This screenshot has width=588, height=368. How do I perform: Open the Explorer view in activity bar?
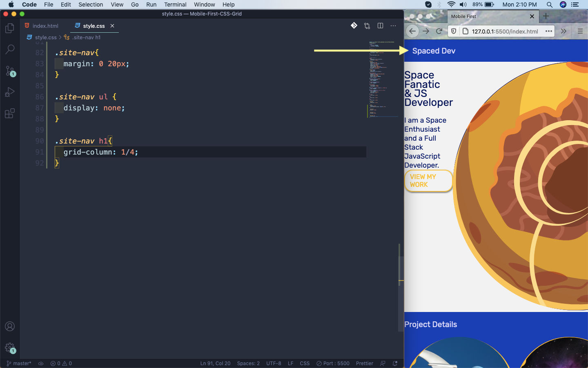pos(9,28)
